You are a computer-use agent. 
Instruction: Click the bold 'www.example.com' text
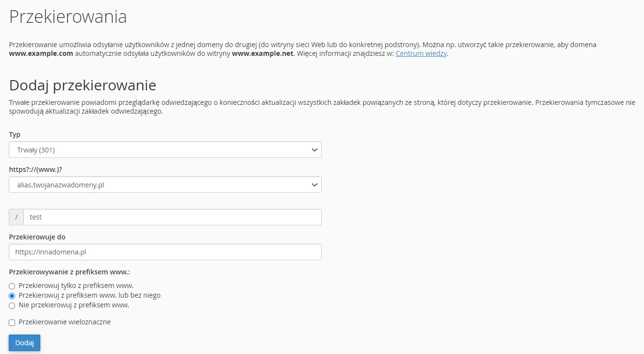41,53
